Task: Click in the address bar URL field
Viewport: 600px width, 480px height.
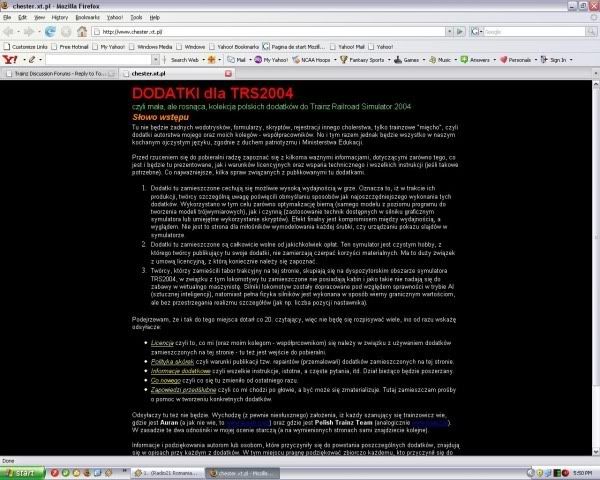Action: [268, 32]
